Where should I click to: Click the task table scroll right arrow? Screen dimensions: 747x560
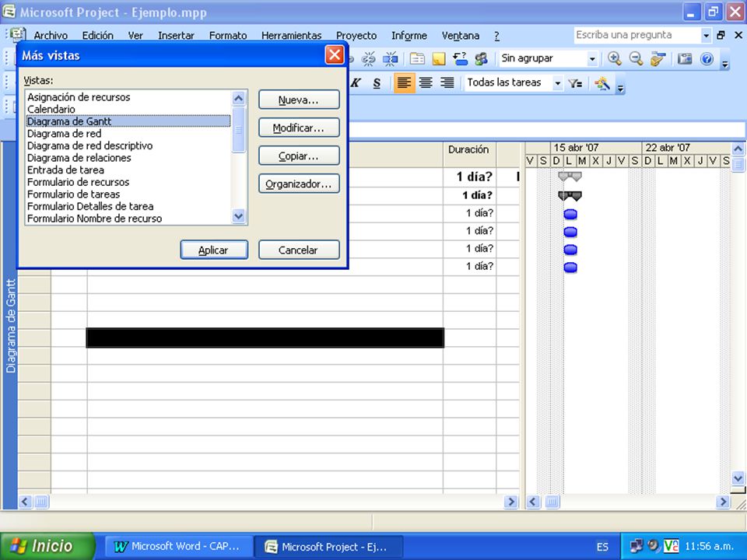[x=511, y=502]
